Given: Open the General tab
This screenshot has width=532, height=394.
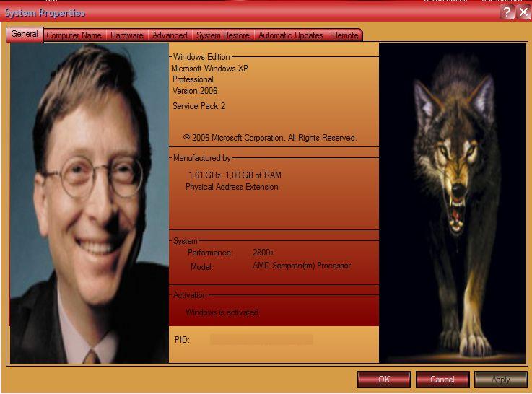Looking at the screenshot, I should 25,35.
